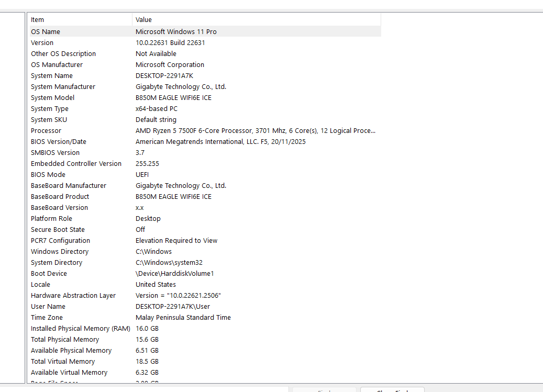Click the Microsoft Corporation value
This screenshot has height=392, width=543.
coord(170,65)
